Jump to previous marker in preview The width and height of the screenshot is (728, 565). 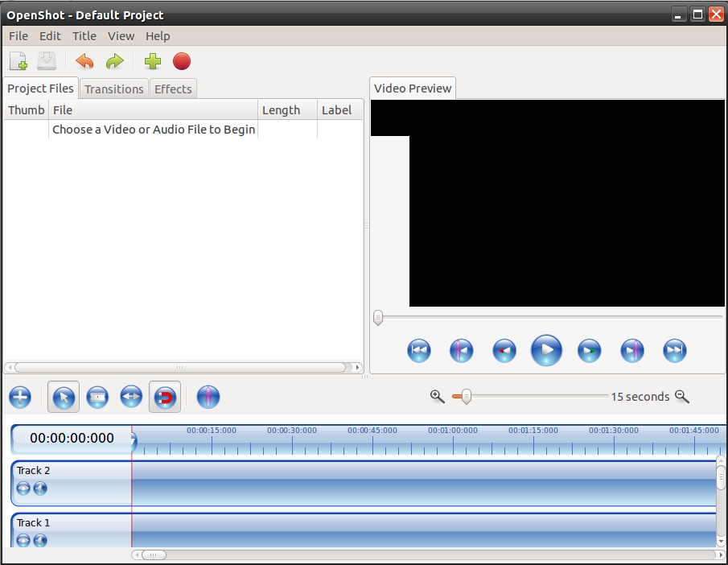(462, 350)
